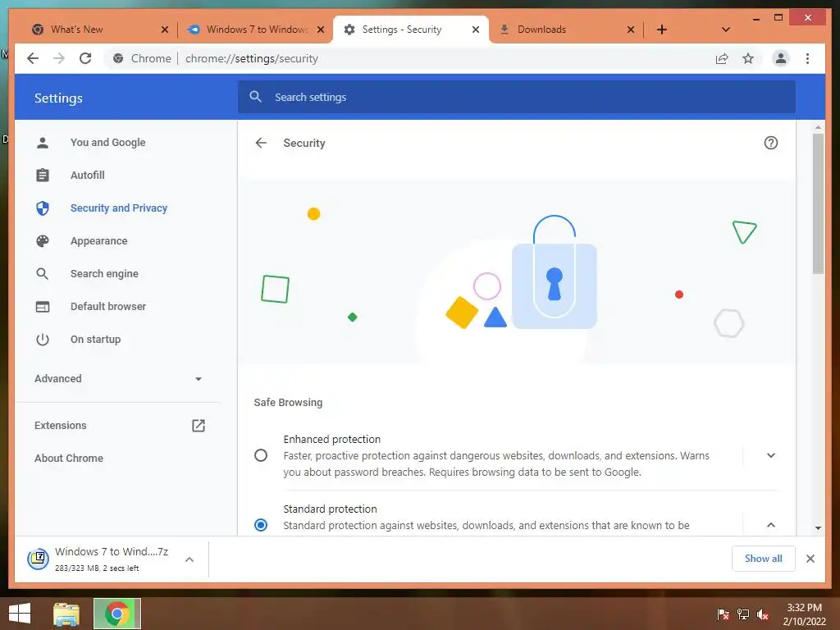Open a new tab with plus button
Image resolution: width=840 pixels, height=630 pixels.
click(662, 30)
